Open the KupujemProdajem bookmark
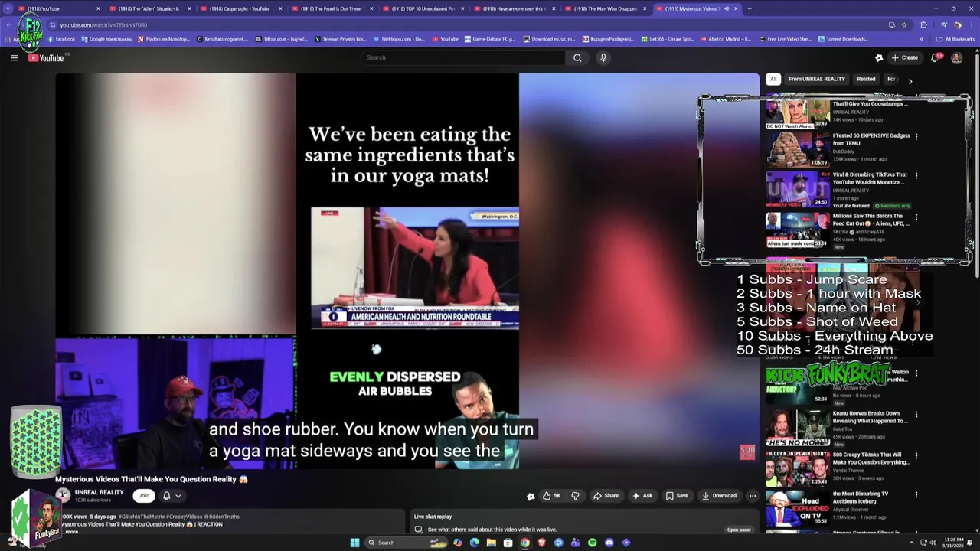Image resolution: width=980 pixels, height=551 pixels. tap(609, 39)
